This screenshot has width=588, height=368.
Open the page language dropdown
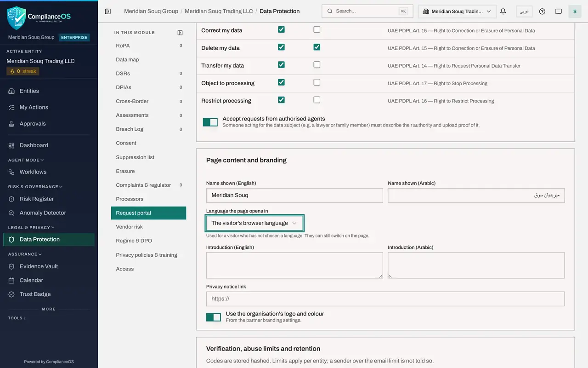tap(254, 223)
